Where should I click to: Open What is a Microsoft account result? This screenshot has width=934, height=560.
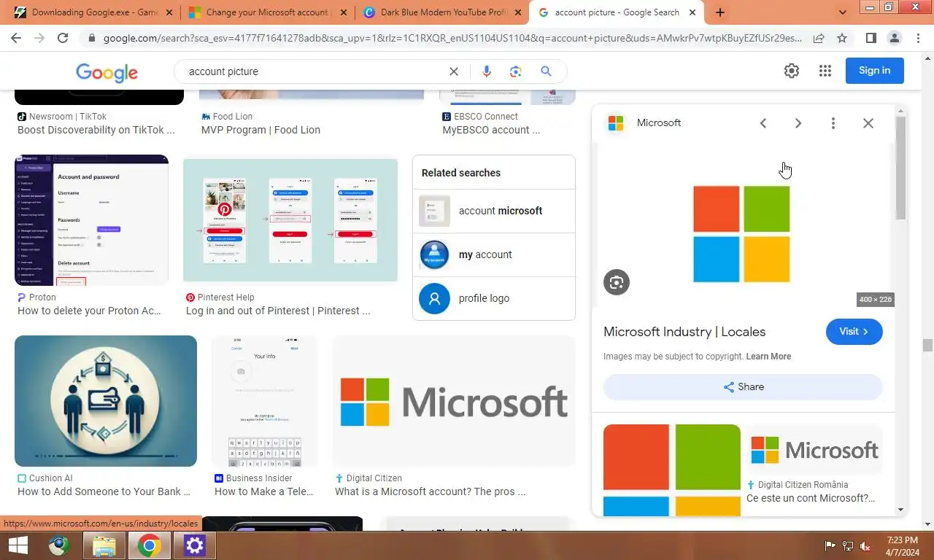point(431,491)
